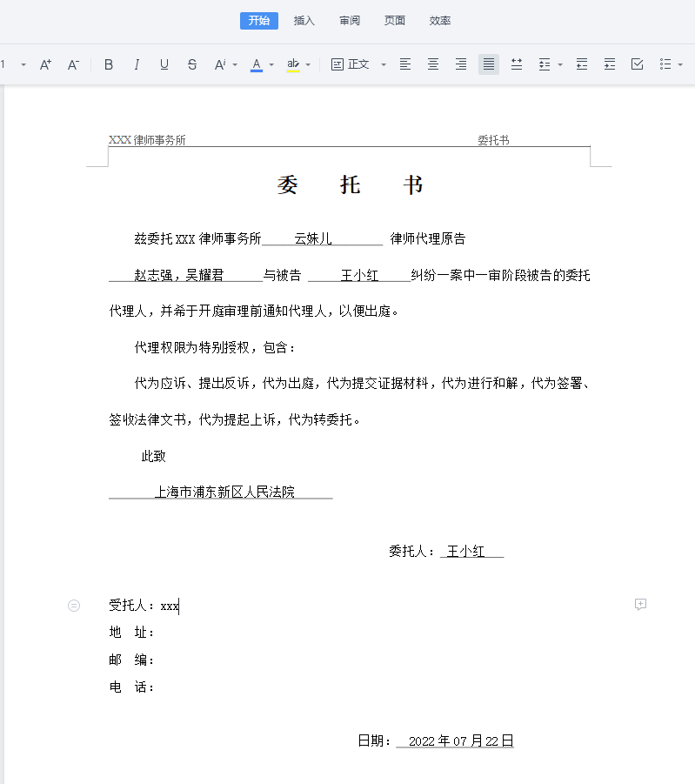Click the blue font color swatch
Image resolution: width=695 pixels, height=784 pixels.
257,64
